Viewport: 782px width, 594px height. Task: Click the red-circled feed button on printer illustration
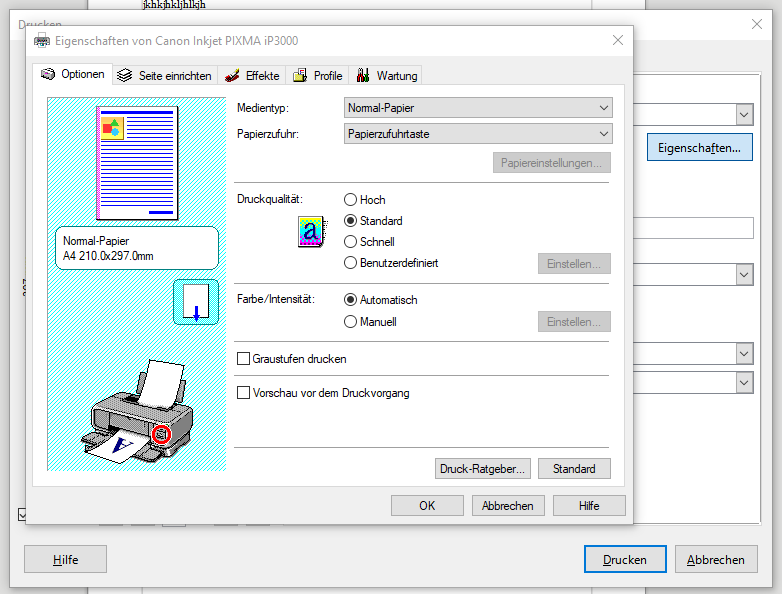(161, 434)
